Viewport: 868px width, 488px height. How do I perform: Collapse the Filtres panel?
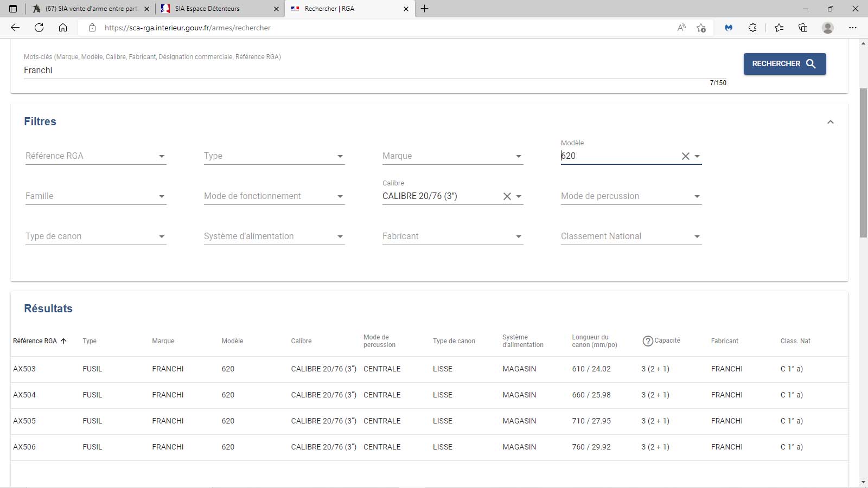(x=831, y=122)
